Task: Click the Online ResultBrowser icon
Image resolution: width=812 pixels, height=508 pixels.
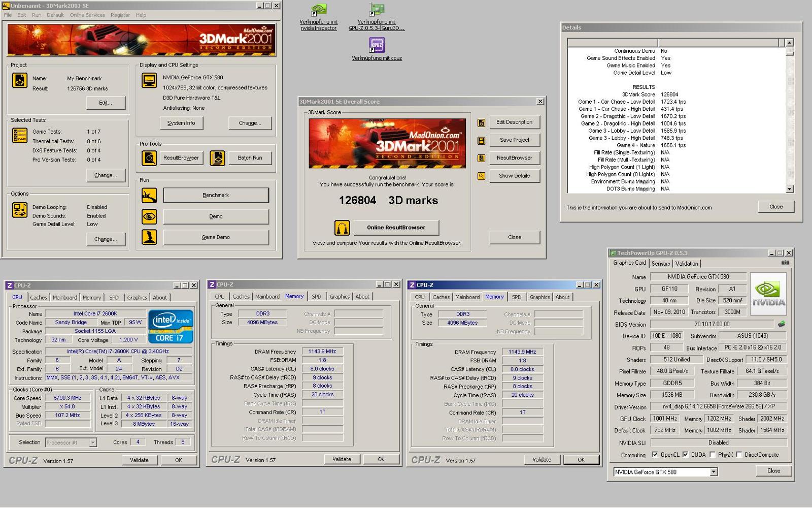Action: (342, 228)
